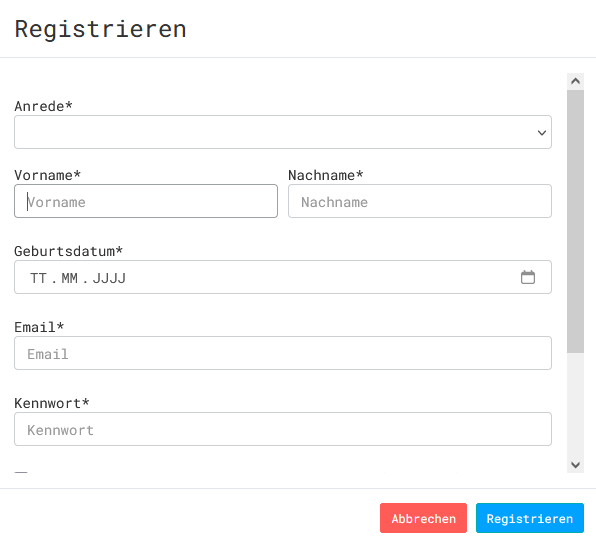The height and width of the screenshot is (546, 596).
Task: Click the Anrede* field label
Action: coord(43,106)
